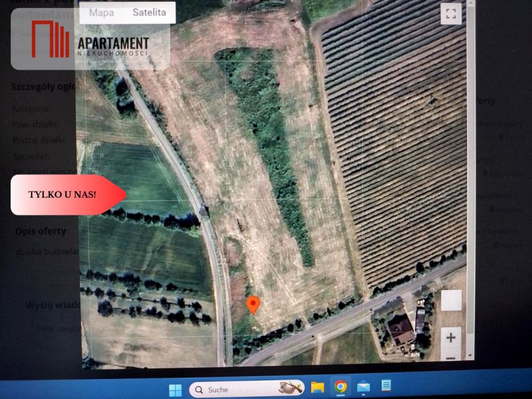
Task: Open File Explorer from taskbar
Action: pyautogui.click(x=317, y=387)
